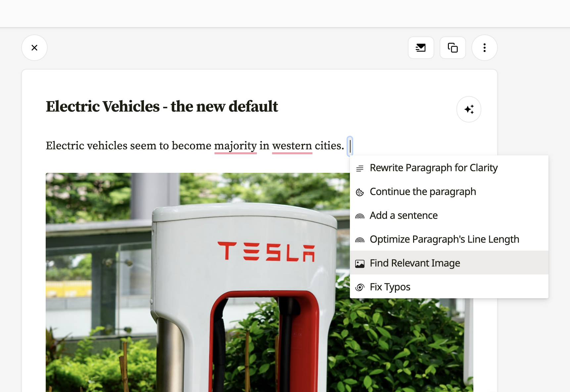Image resolution: width=570 pixels, height=392 pixels.
Task: Click the document title Electric Vehicles heading
Action: click(x=162, y=107)
